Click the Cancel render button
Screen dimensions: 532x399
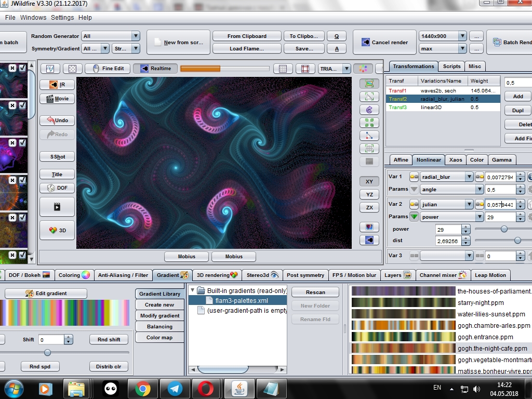384,42
